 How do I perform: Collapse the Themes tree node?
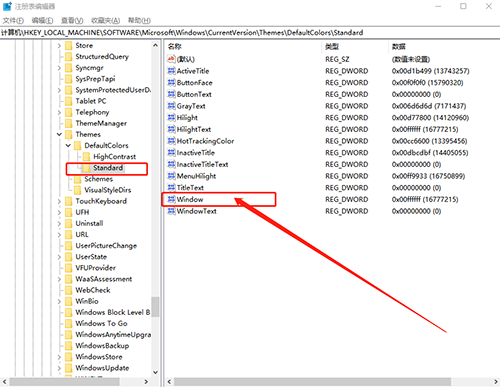pyautogui.click(x=59, y=134)
